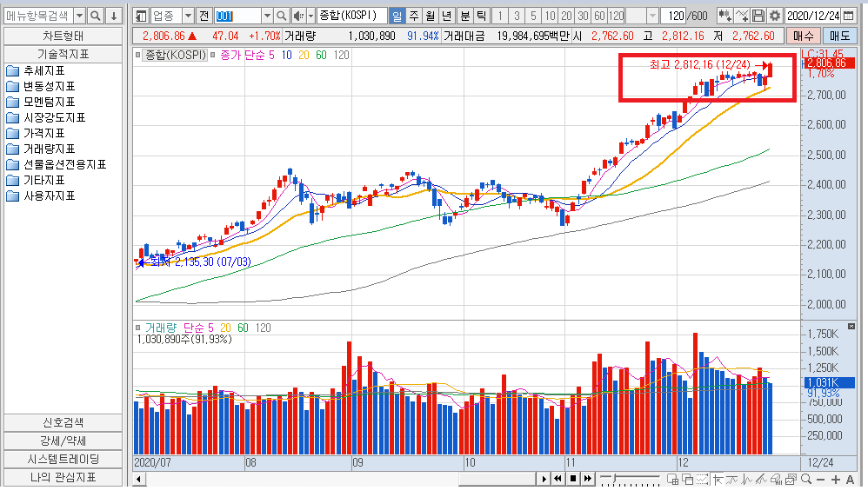The image size is (868, 497).
Task: Click the down-arrow icon beside menu search
Action: 113,16
